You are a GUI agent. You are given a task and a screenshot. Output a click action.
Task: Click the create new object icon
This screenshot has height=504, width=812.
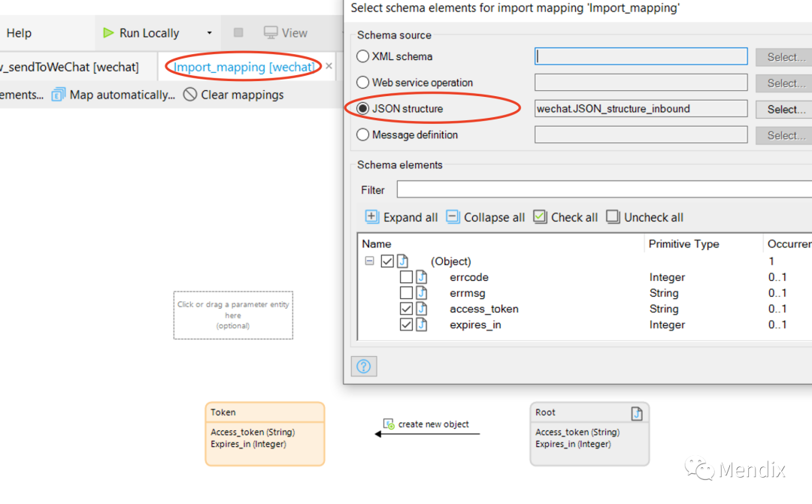click(x=389, y=424)
